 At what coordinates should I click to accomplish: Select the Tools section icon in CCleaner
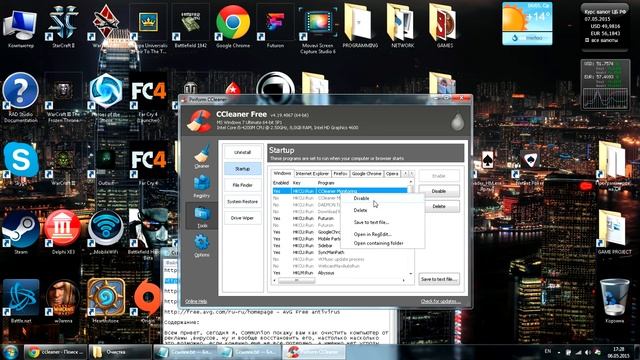[x=202, y=216]
